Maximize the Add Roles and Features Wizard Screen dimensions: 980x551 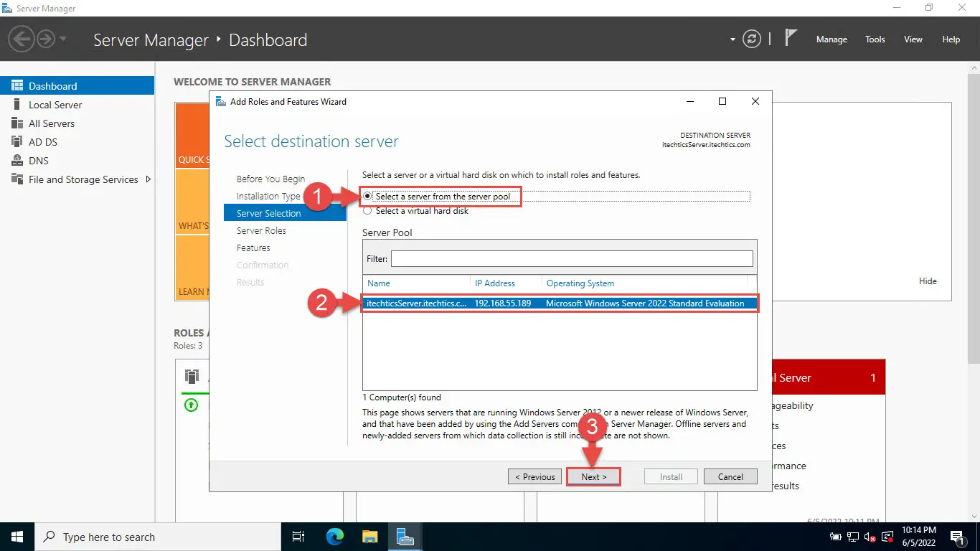click(722, 102)
